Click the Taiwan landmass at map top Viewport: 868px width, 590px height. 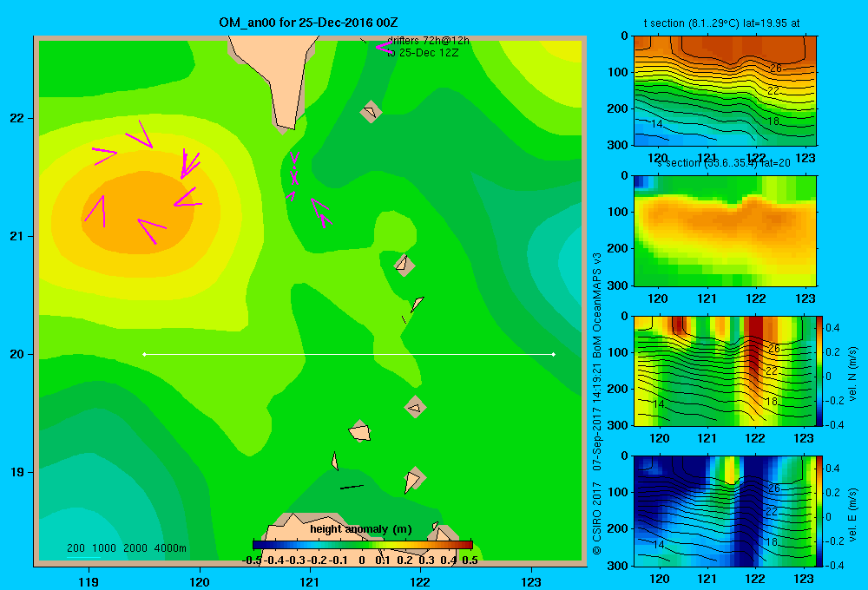[x=279, y=77]
